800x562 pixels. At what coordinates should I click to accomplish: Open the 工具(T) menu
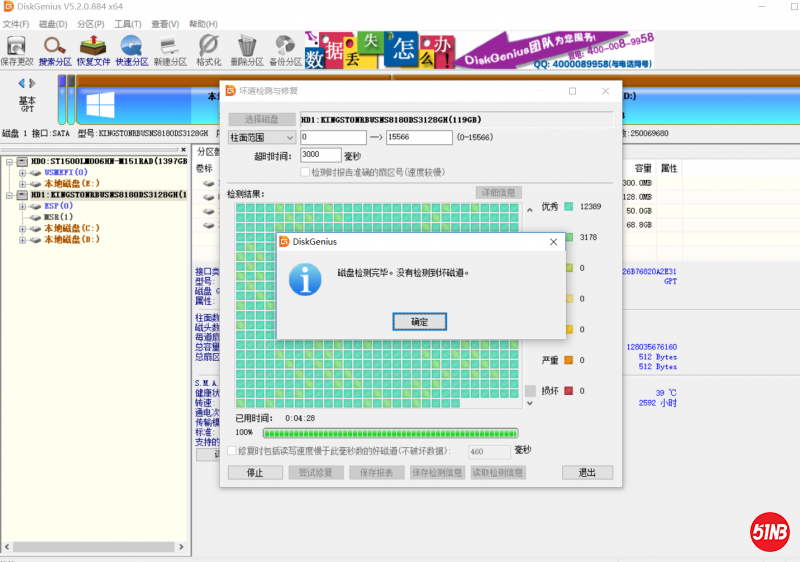coord(127,23)
